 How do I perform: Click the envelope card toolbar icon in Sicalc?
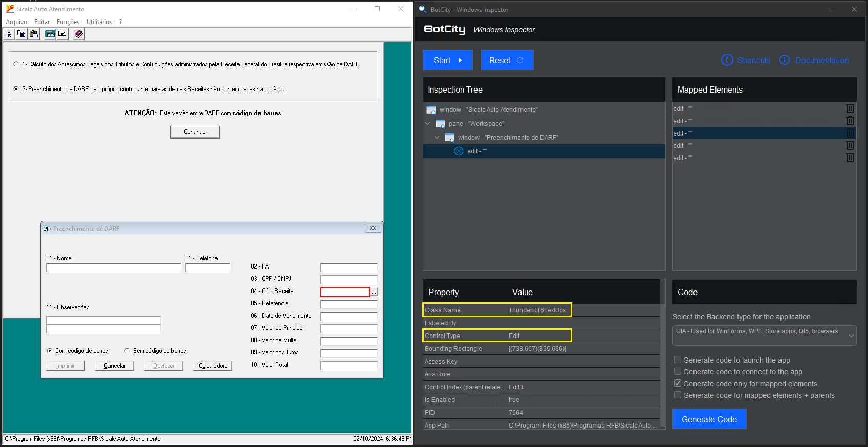(62, 34)
